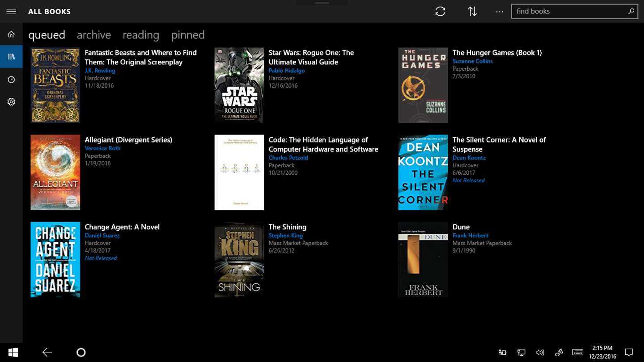The width and height of the screenshot is (644, 362).
Task: Open the clock history sidebar icon
Action: [11, 80]
